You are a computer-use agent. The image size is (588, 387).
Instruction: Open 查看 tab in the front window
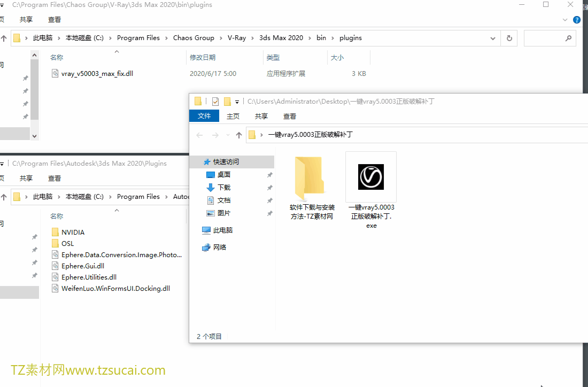tap(290, 116)
